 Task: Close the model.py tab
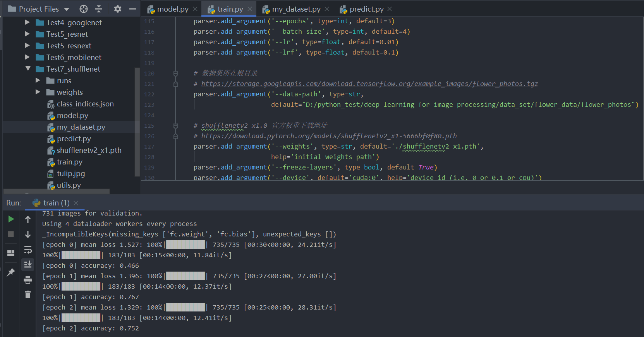pyautogui.click(x=195, y=9)
